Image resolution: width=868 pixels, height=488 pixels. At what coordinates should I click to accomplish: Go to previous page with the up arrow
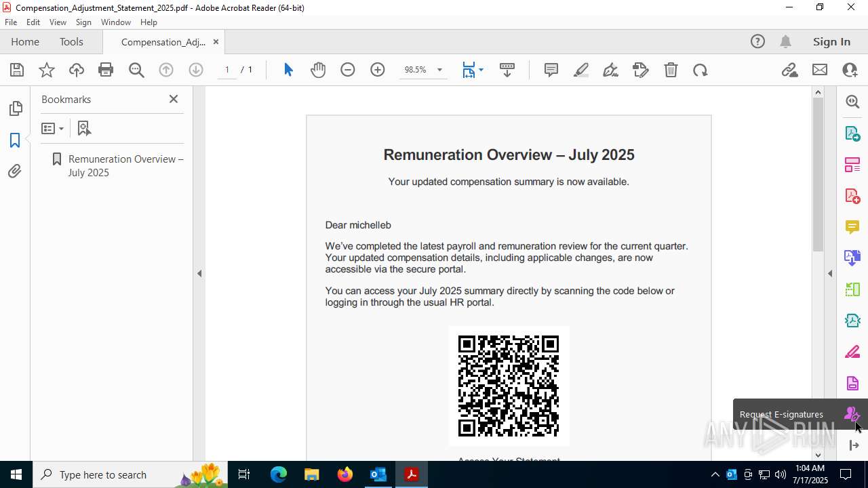coord(166,70)
